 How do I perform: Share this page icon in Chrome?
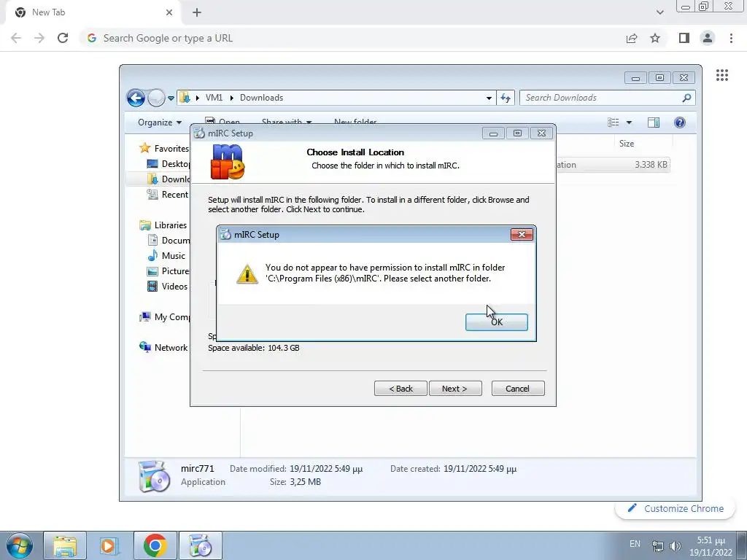coord(632,38)
